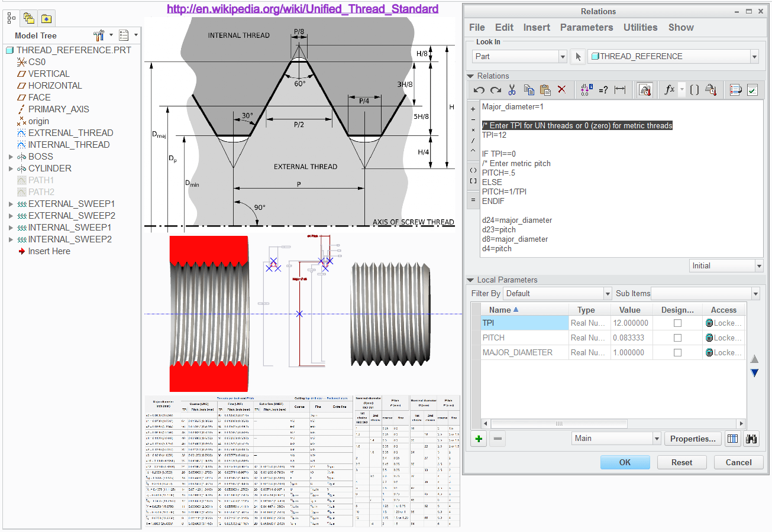The image size is (772, 532).
Task: Verify relations with the checkmark icon
Action: click(752, 90)
